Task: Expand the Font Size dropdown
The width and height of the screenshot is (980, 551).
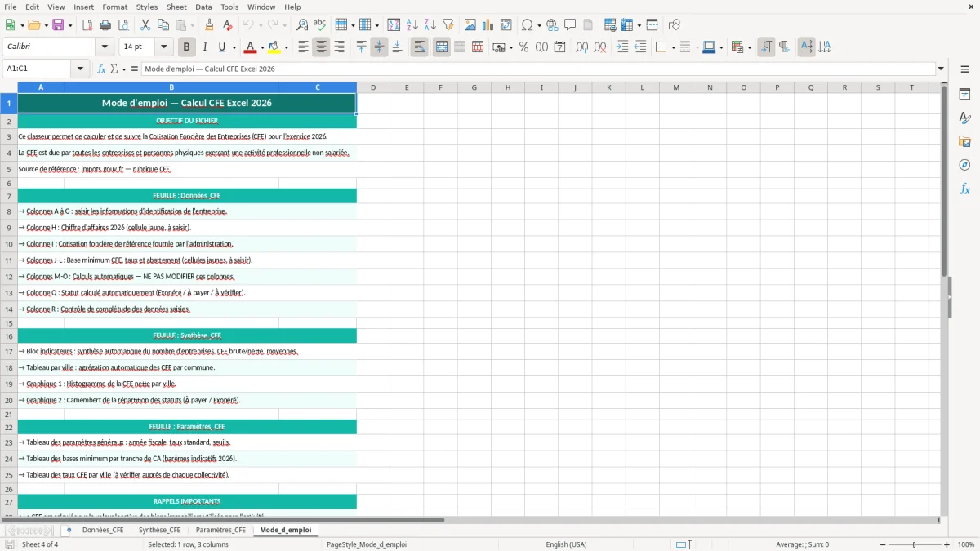Action: pyautogui.click(x=163, y=47)
